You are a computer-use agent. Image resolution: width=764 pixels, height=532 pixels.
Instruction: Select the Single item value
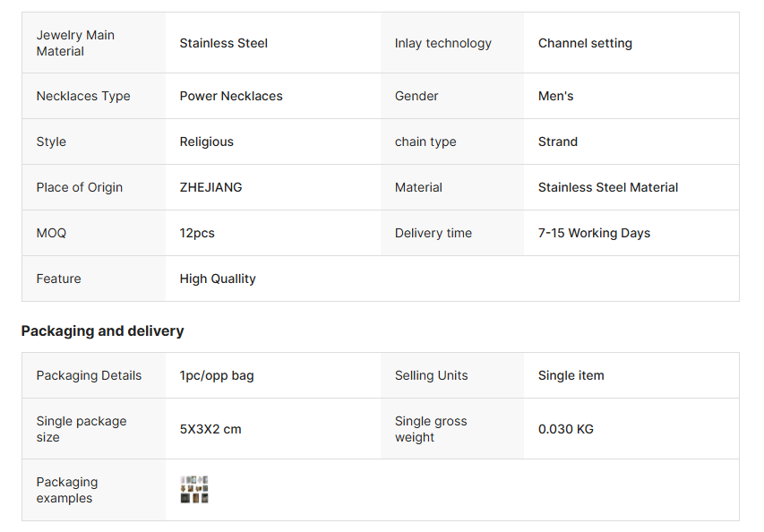[x=571, y=375]
